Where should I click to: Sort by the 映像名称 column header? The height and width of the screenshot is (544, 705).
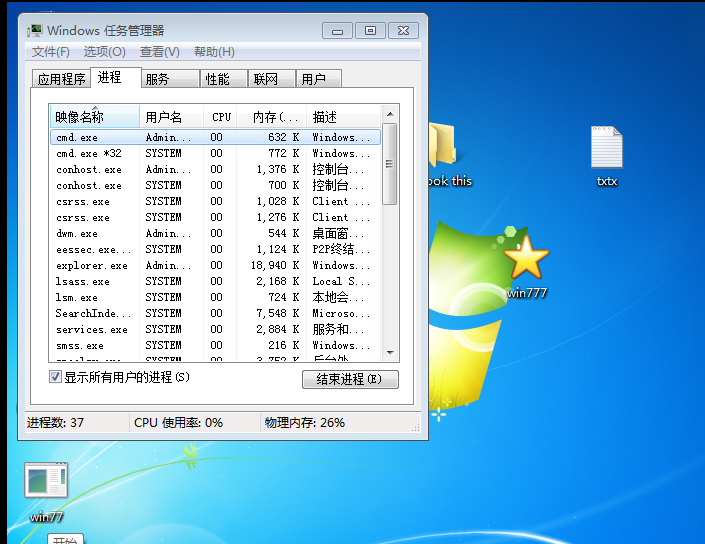click(x=94, y=117)
